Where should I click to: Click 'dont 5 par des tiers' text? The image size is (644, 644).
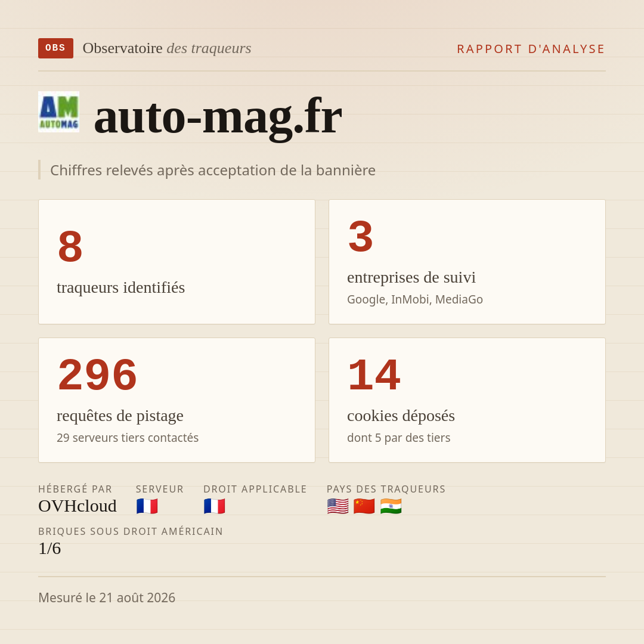coord(398,438)
